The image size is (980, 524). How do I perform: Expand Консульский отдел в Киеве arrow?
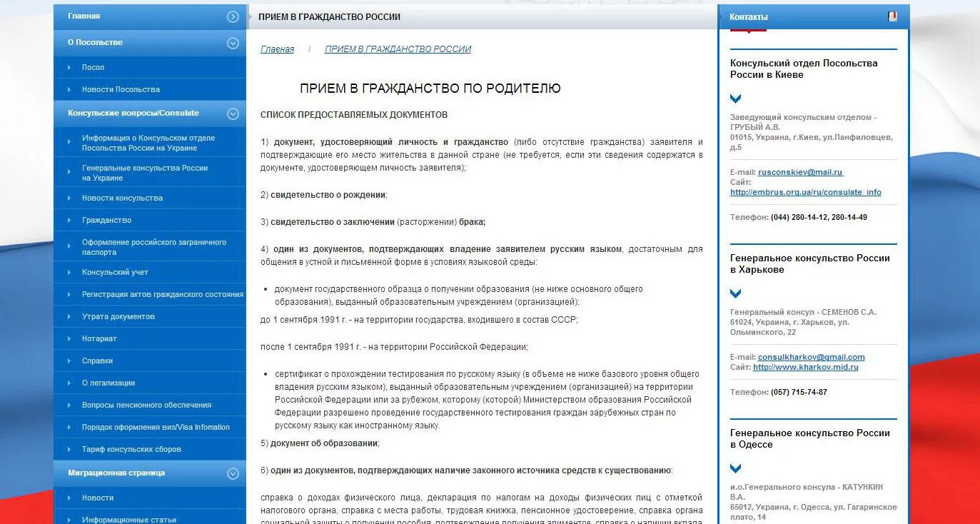736,99
